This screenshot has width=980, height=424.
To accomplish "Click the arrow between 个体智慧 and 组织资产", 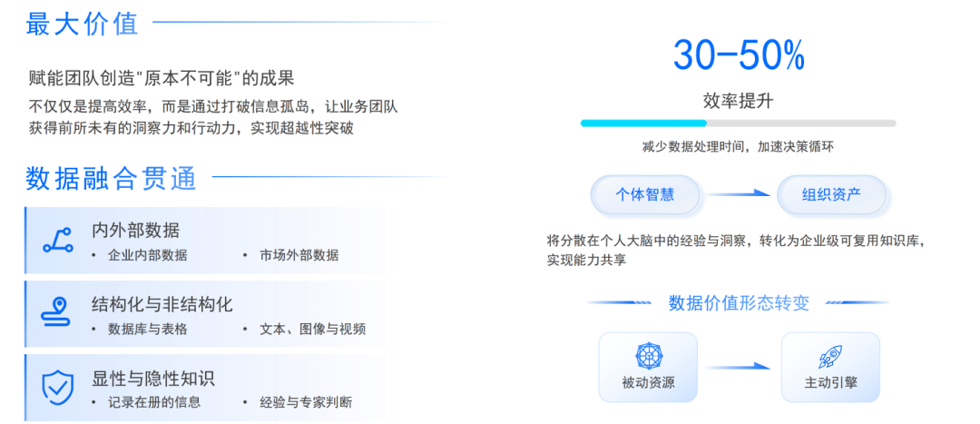I will click(738, 194).
